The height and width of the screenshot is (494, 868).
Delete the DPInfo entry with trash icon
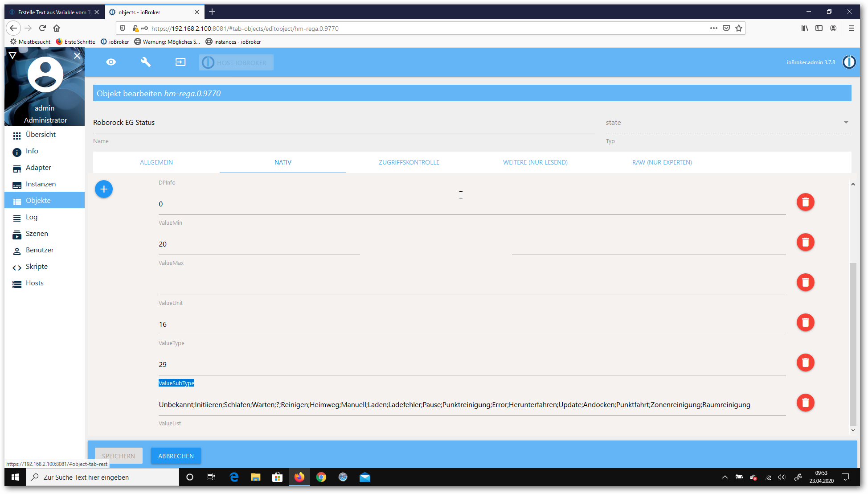(x=805, y=202)
